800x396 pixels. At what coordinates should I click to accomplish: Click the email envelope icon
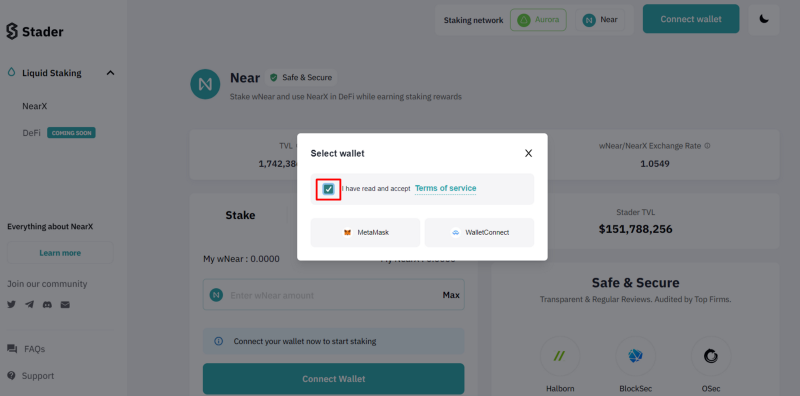(x=65, y=305)
